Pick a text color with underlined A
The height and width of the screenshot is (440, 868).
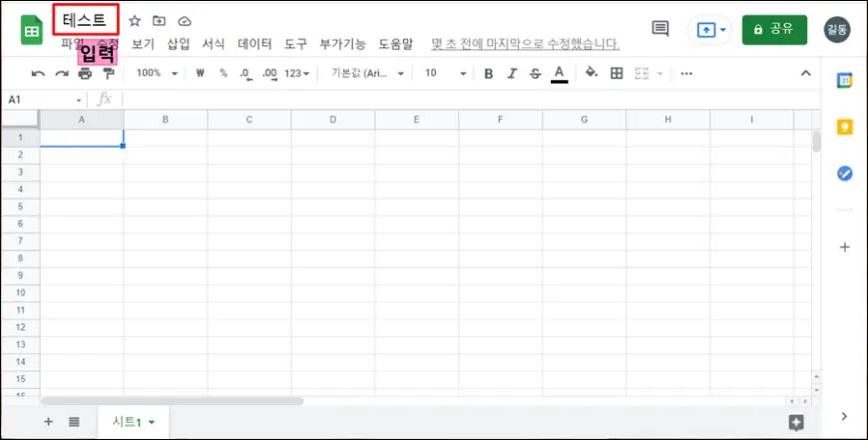tap(559, 74)
